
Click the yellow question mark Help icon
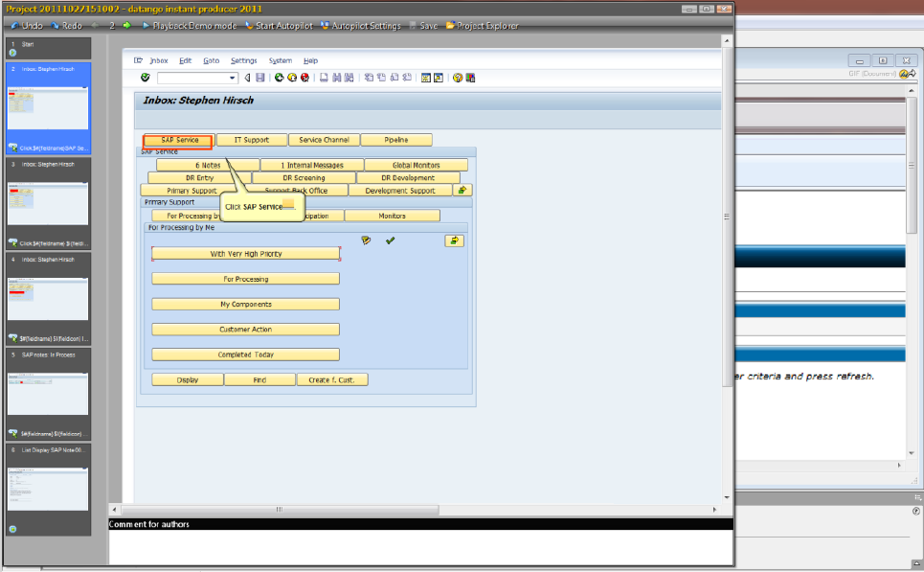[x=458, y=78]
